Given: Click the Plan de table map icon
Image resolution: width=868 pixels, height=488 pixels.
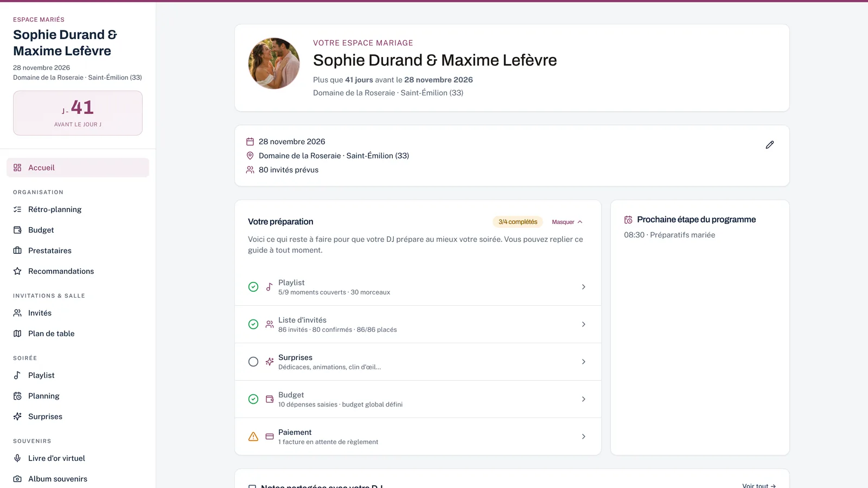Looking at the screenshot, I should (17, 333).
